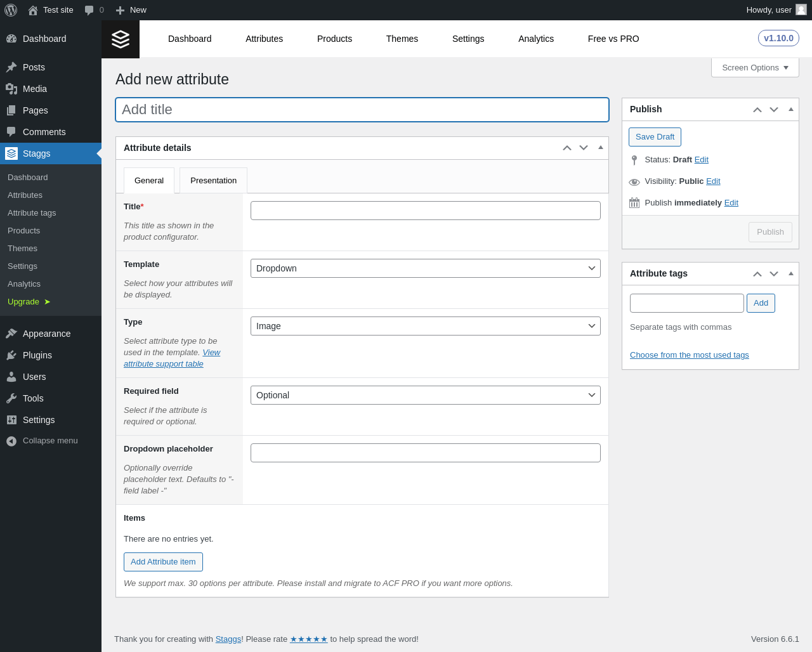The width and height of the screenshot is (812, 652).
Task: Click the Media sidebar icon
Action: click(11, 89)
